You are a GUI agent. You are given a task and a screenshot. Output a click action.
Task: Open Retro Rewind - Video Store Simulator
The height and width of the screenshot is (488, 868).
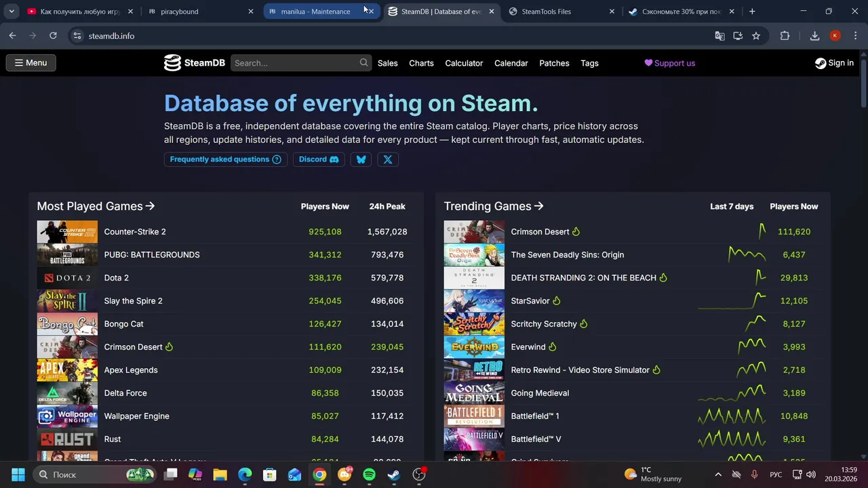click(580, 370)
